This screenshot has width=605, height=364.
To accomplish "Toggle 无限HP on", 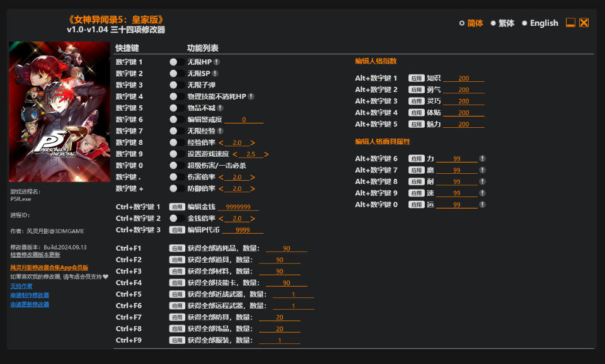I will [x=176, y=62].
